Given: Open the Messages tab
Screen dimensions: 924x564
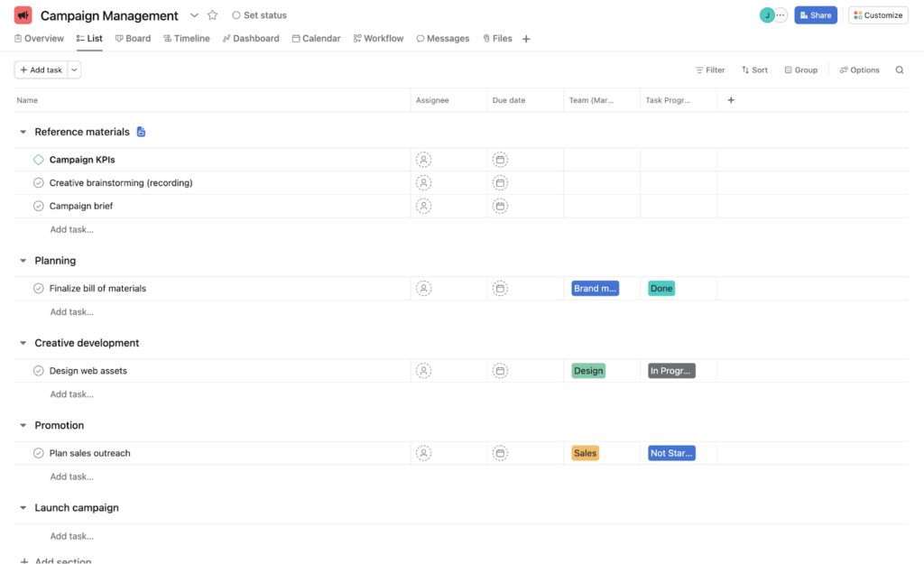Looking at the screenshot, I should tap(443, 38).
